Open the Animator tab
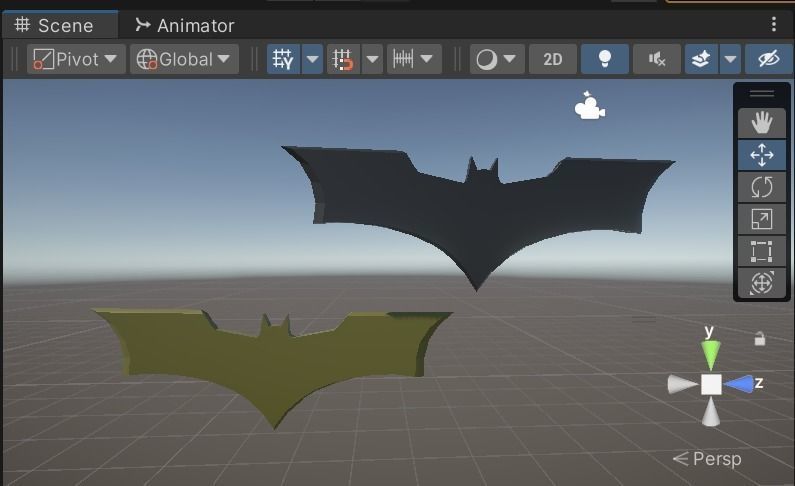Image resolution: width=795 pixels, height=486 pixels. point(185,25)
